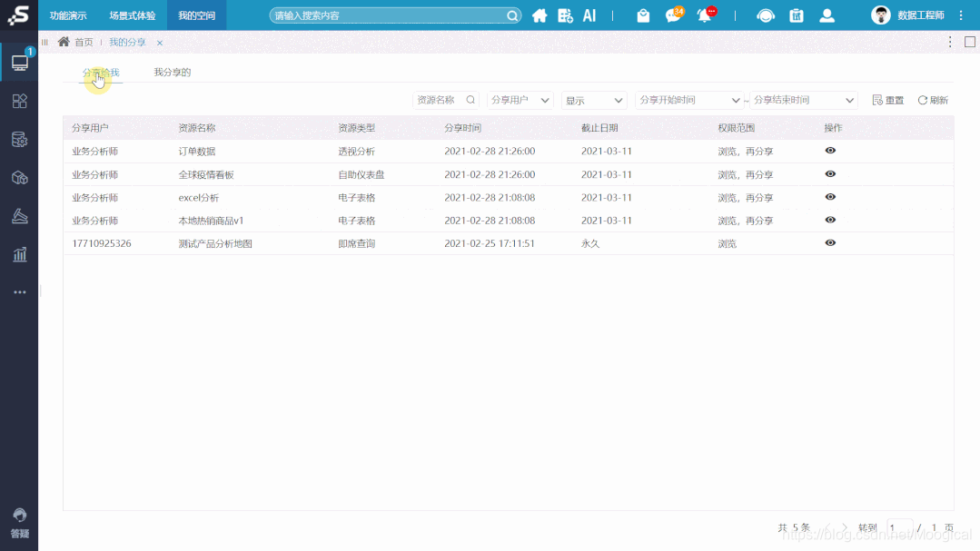This screenshot has height=551, width=980.
Task: Click the 资源名称 filter input
Action: (x=446, y=100)
